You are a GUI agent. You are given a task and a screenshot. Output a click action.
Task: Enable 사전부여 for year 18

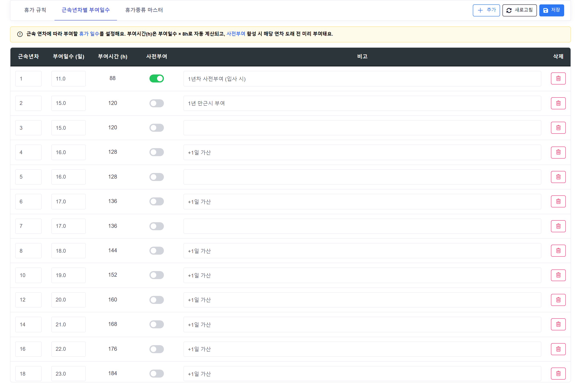(x=156, y=374)
